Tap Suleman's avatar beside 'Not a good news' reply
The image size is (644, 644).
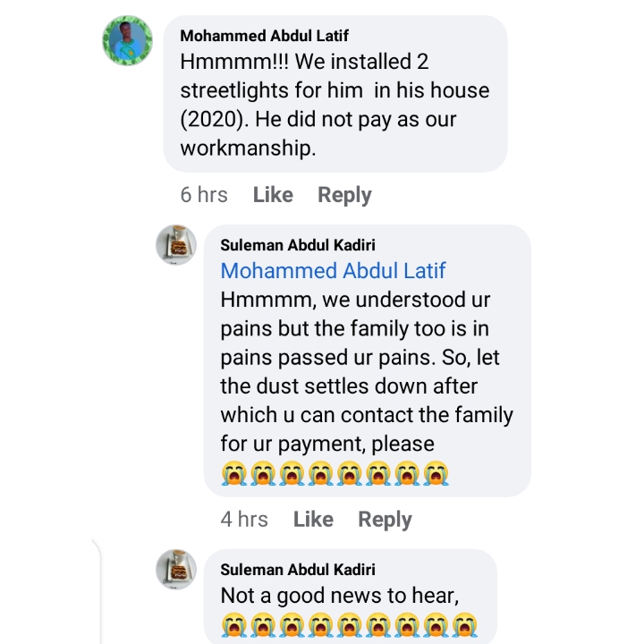pyautogui.click(x=176, y=570)
